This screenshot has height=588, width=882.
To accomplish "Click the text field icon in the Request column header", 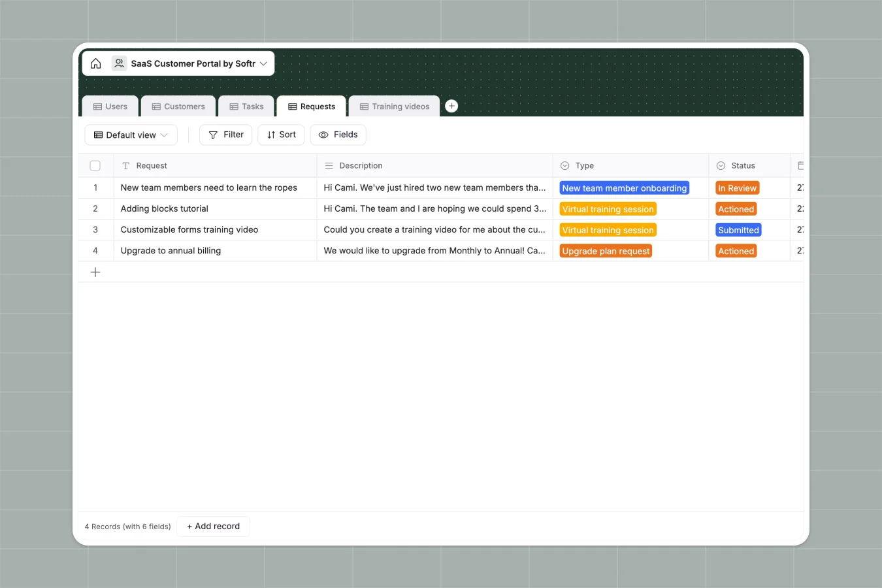I will tap(125, 165).
